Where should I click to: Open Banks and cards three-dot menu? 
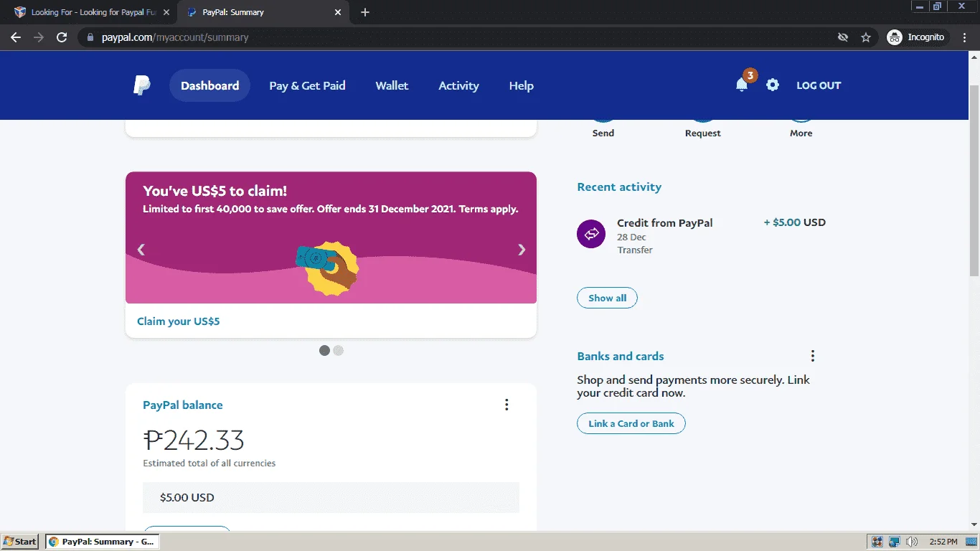coord(813,356)
